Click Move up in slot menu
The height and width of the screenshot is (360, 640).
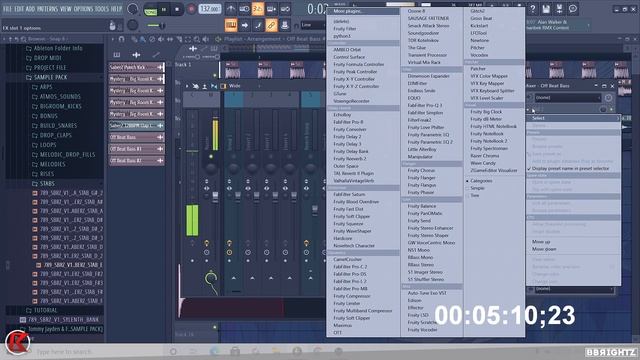pyautogui.click(x=541, y=242)
